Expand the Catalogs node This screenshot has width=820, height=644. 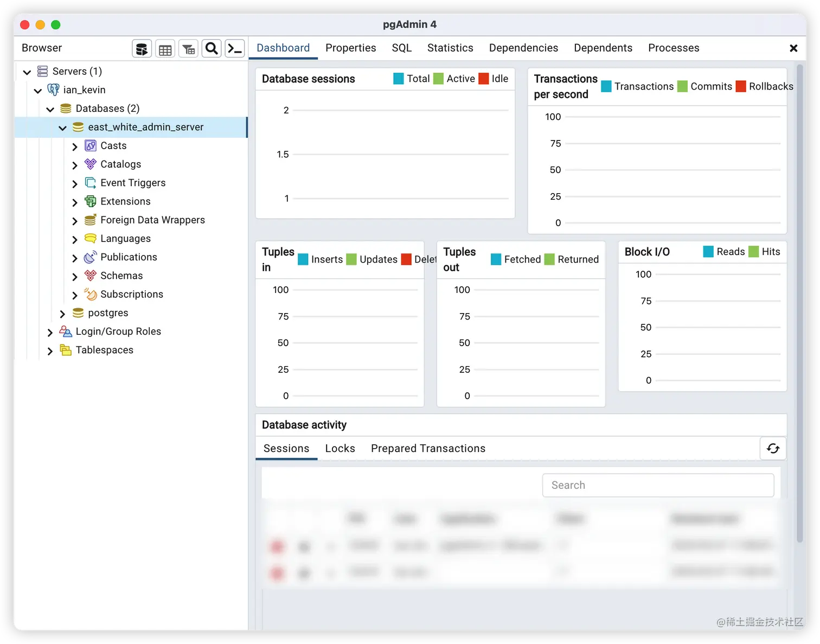pyautogui.click(x=75, y=164)
